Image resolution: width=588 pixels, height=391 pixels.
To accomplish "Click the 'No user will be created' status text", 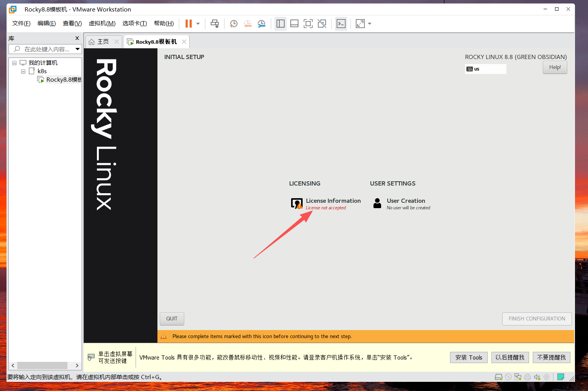I will coord(408,208).
